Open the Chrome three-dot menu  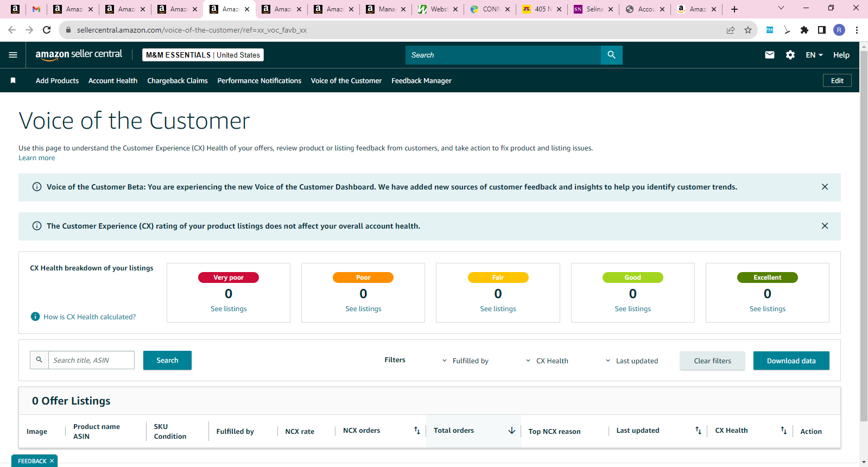point(857,30)
